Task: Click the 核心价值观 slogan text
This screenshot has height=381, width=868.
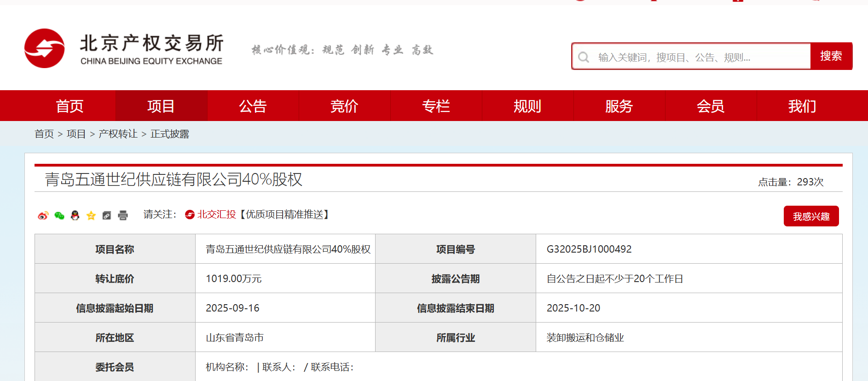Action: pyautogui.click(x=342, y=50)
